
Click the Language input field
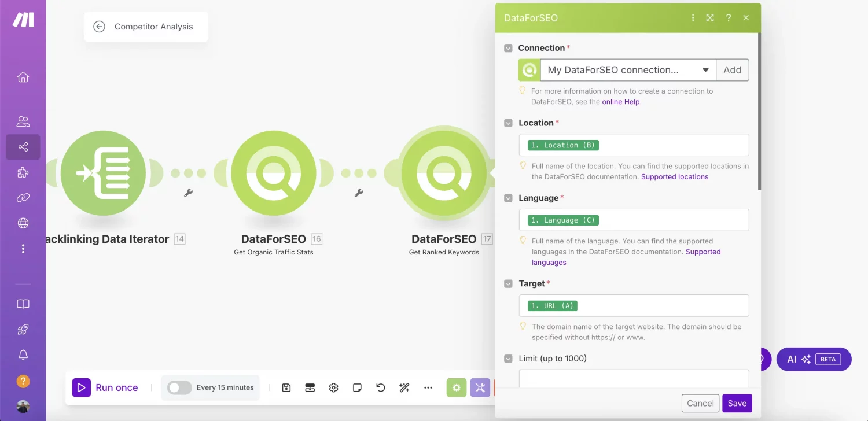pyautogui.click(x=634, y=220)
